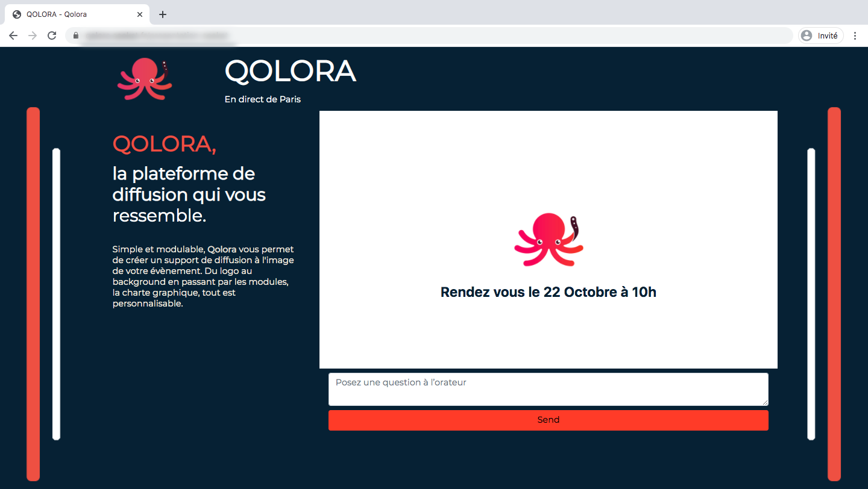The image size is (868, 489).
Task: Click the octopus image in the video area
Action: pyautogui.click(x=549, y=240)
